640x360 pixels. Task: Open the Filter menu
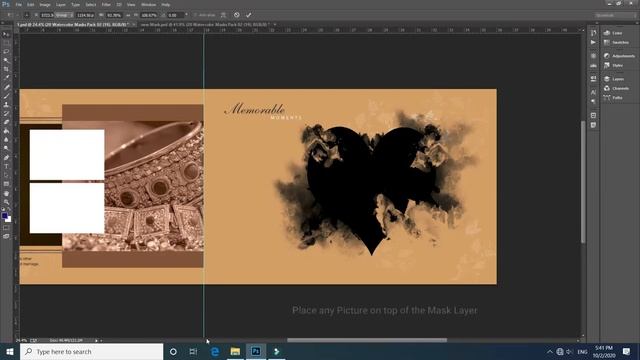(x=106, y=4)
